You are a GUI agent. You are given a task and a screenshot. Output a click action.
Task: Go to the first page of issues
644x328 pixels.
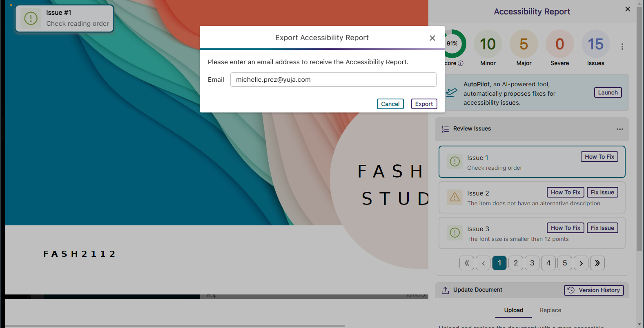[x=466, y=263]
